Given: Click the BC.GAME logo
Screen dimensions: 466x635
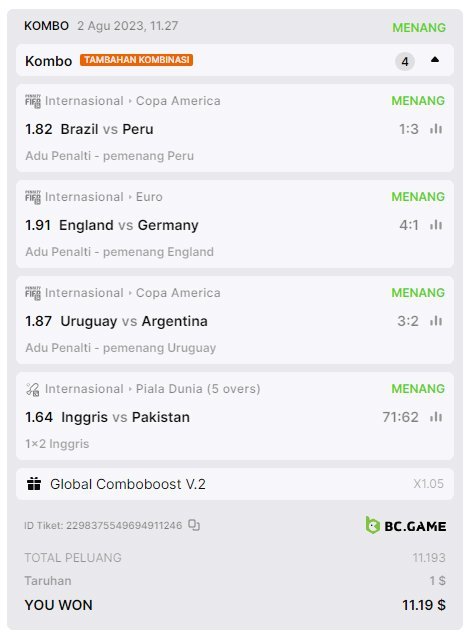Looking at the screenshot, I should pos(405,526).
